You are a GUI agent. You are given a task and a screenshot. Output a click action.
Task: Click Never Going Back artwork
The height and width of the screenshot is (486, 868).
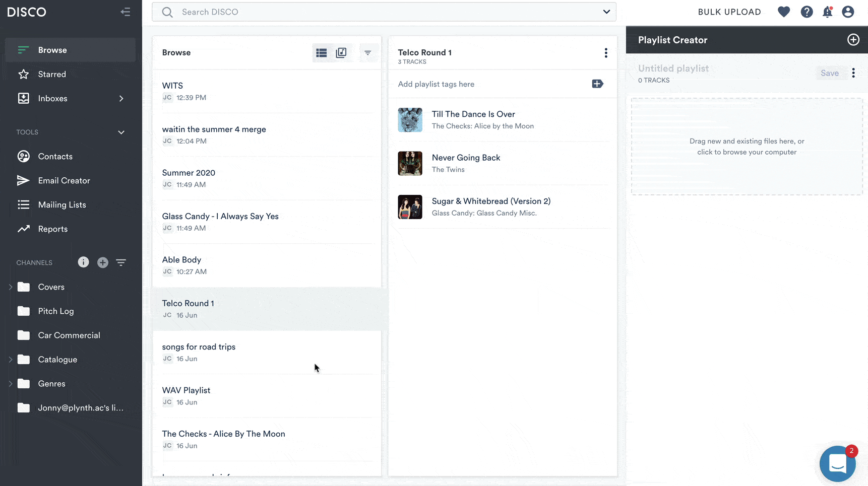pyautogui.click(x=410, y=163)
